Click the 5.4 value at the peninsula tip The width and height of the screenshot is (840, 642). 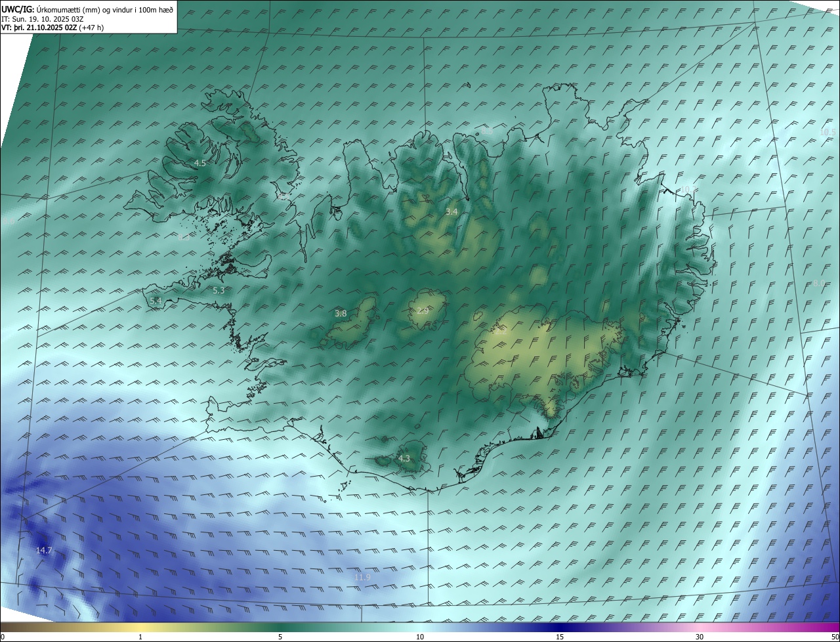tap(156, 301)
